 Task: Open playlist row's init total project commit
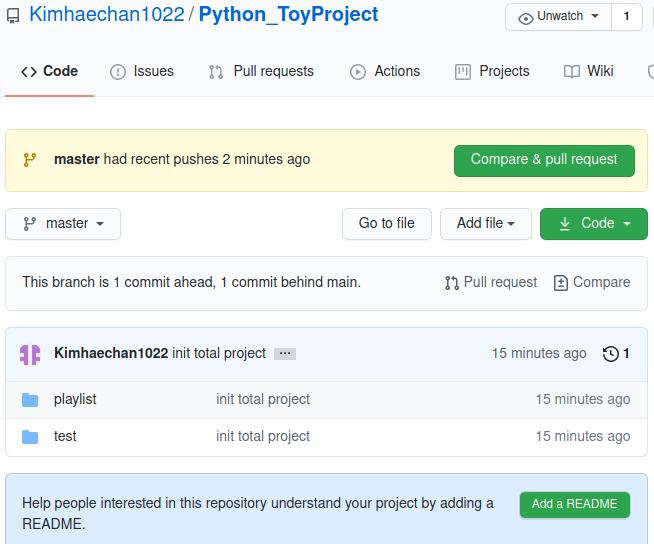[263, 400]
